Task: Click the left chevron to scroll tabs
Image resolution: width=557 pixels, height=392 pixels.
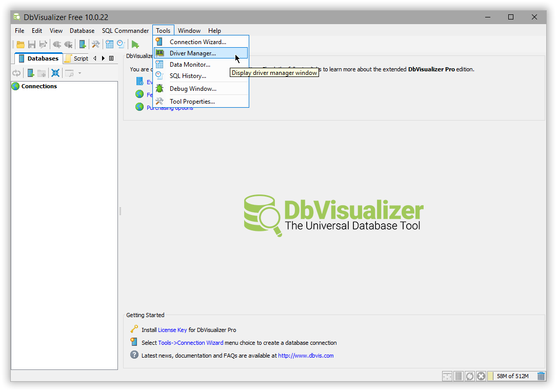Action: (95, 58)
